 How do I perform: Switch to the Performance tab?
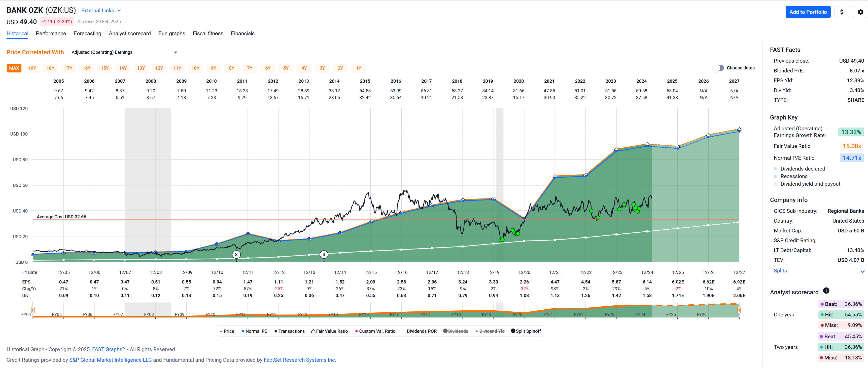[51, 33]
